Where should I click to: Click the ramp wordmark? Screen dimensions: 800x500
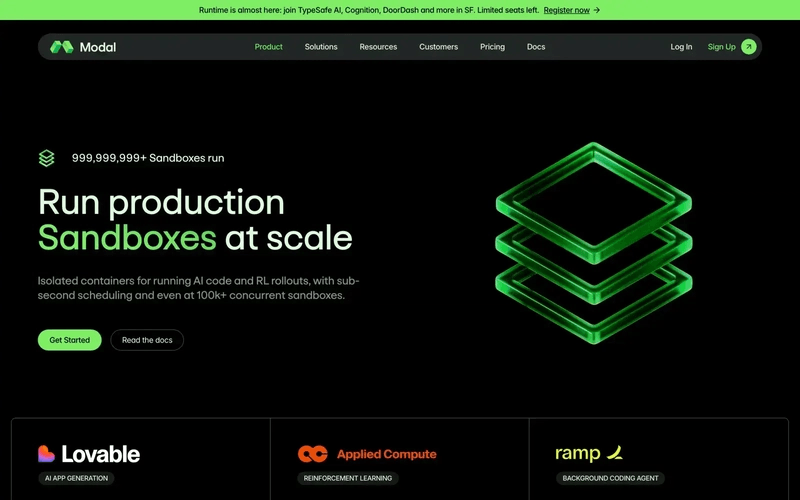click(x=578, y=453)
